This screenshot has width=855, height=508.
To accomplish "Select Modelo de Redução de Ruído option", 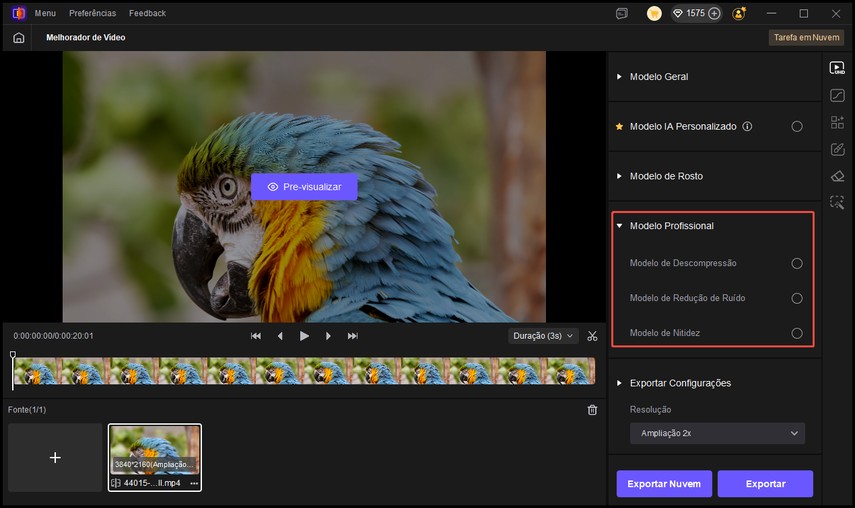I will click(797, 298).
